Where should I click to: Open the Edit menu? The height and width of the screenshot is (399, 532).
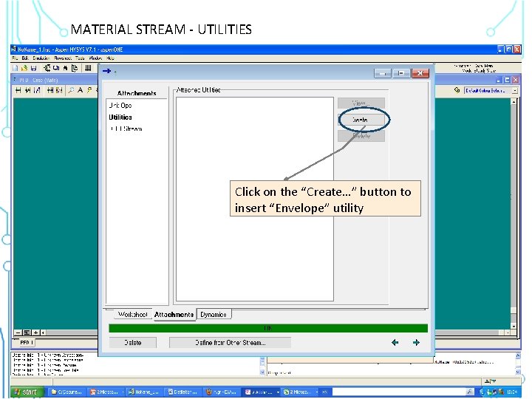coord(25,58)
